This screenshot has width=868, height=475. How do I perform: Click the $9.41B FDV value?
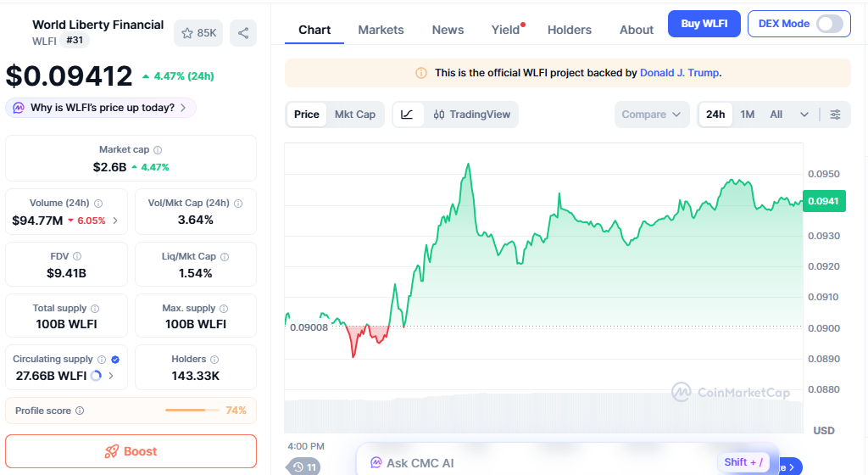66,273
